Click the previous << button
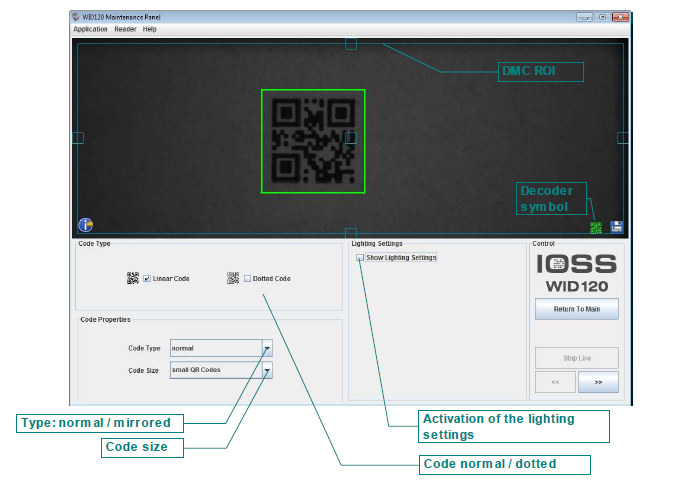The image size is (690, 489). (x=555, y=382)
